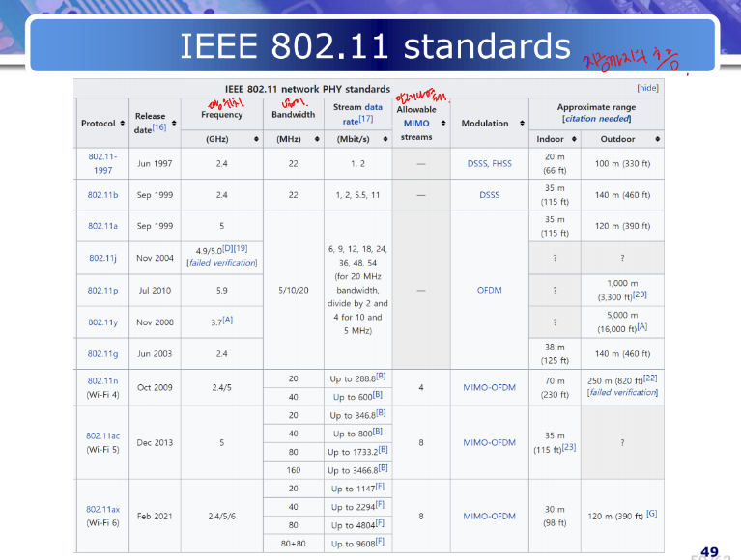
Task: Open footnote [F] next to 'Up to 9608'
Action: [380, 541]
